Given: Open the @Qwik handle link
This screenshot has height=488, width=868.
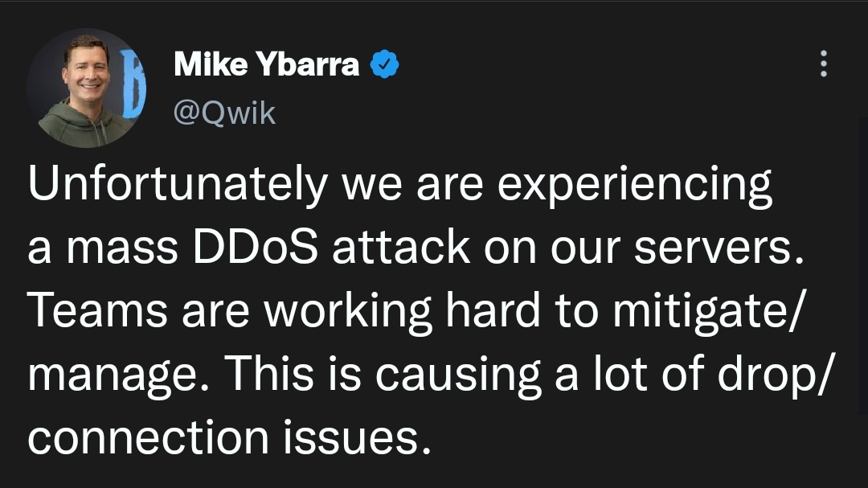Looking at the screenshot, I should click(224, 113).
